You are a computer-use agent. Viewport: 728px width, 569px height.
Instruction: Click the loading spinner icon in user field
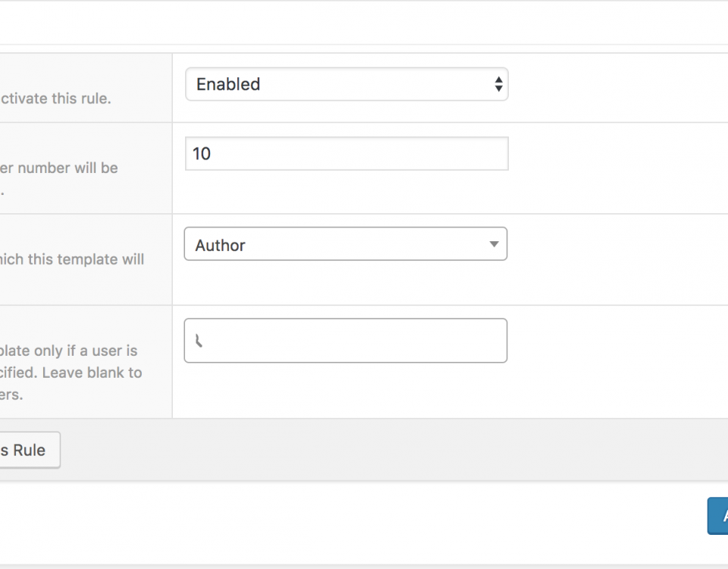coord(199,341)
